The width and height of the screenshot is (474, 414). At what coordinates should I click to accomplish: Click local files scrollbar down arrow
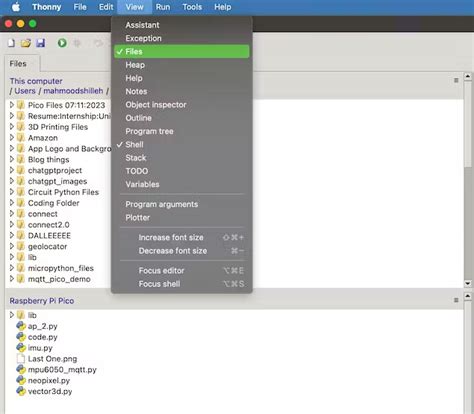pos(468,284)
